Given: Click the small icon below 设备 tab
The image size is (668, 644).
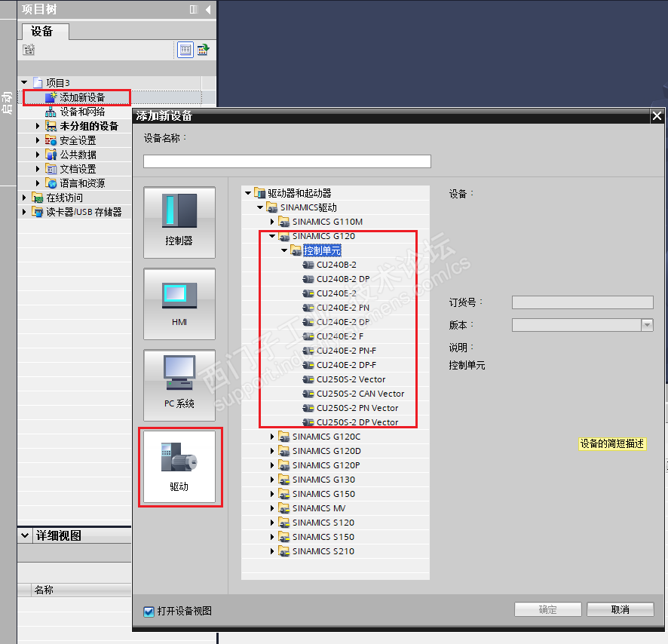Looking at the screenshot, I should [29, 50].
